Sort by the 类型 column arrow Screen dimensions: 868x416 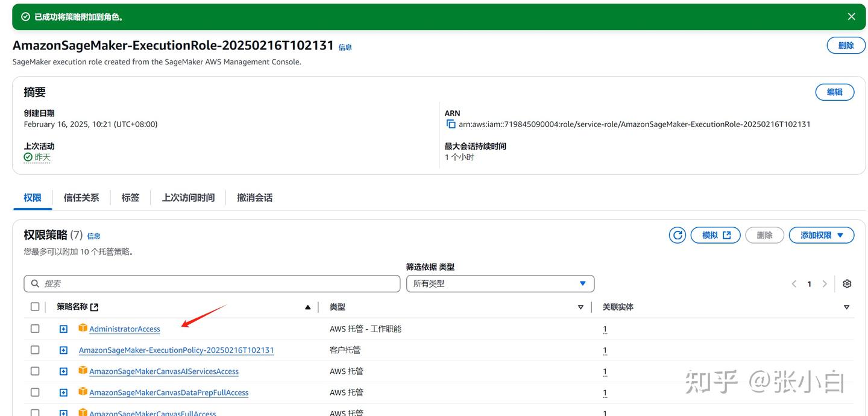tap(580, 307)
